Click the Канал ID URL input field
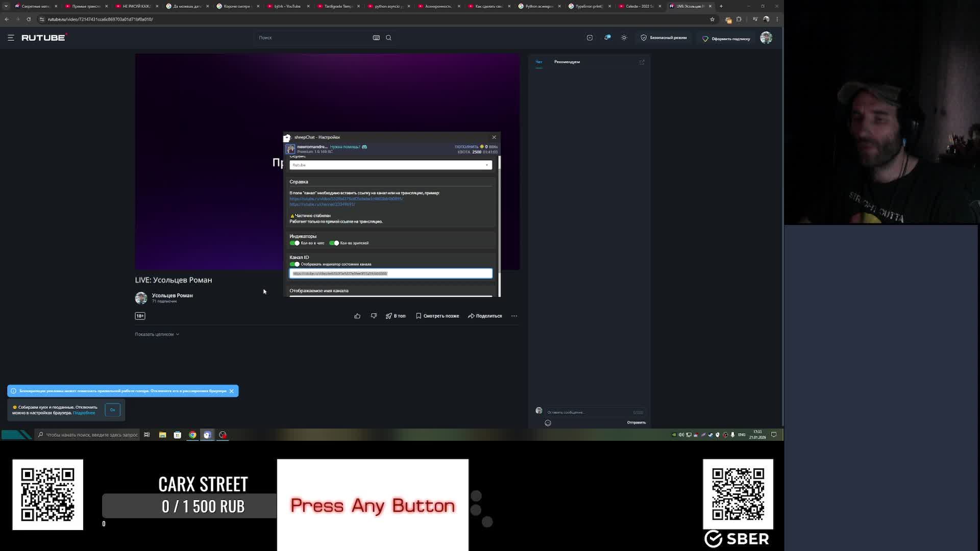980x551 pixels. click(390, 274)
